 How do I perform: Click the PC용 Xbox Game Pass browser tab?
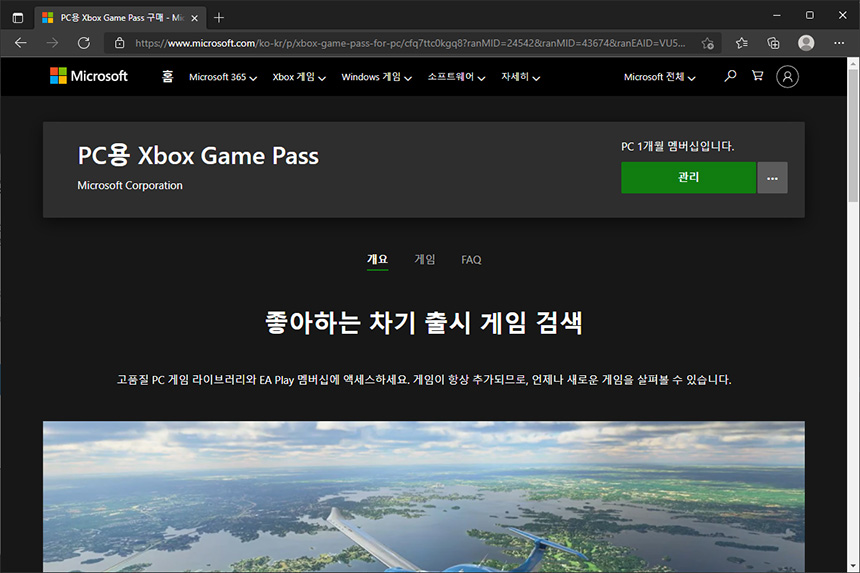pyautogui.click(x=121, y=18)
